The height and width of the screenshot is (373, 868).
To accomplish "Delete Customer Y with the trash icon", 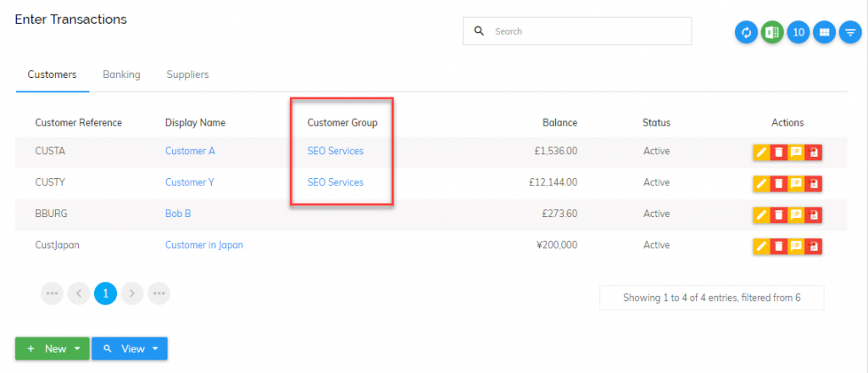I will 778,183.
